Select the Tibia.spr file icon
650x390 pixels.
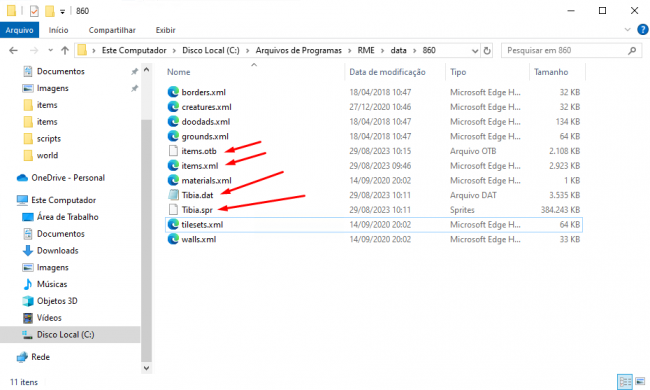173,210
